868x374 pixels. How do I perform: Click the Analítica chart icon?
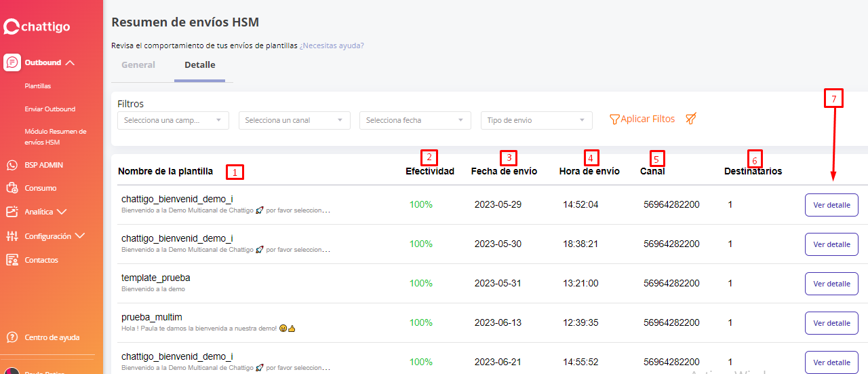[12, 212]
